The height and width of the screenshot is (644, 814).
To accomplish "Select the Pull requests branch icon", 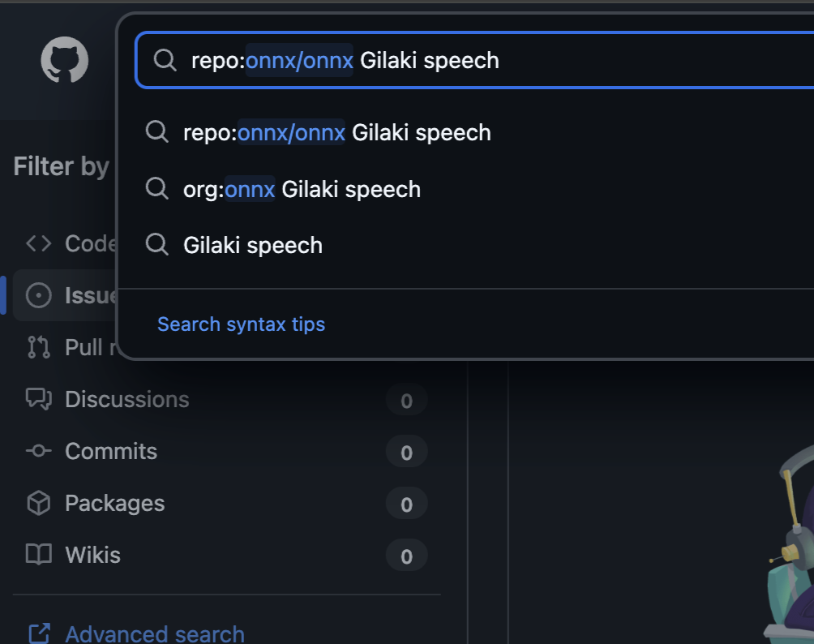I will 38,347.
